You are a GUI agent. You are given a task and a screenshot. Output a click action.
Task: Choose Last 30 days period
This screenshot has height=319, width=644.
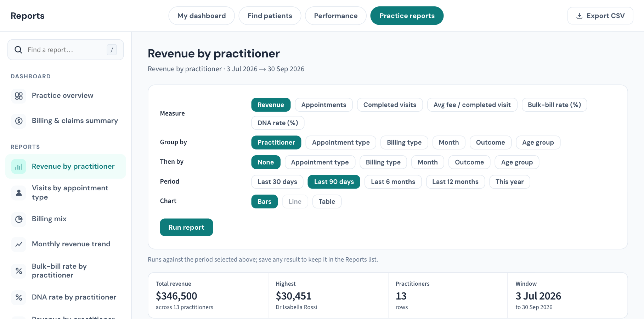click(277, 182)
